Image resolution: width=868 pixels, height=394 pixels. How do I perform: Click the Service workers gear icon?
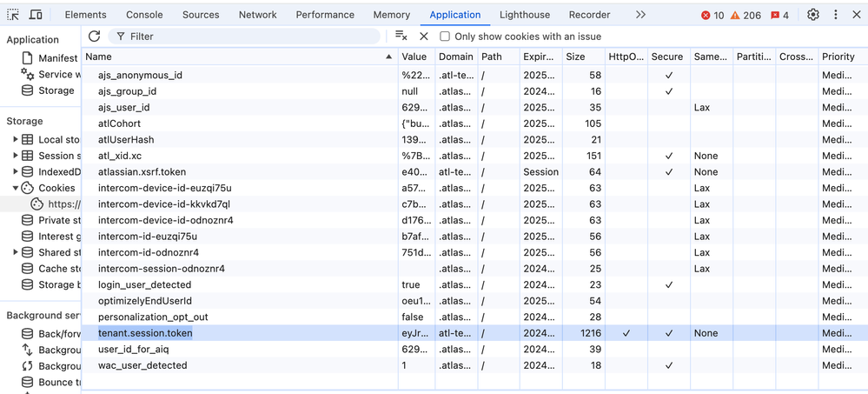point(27,74)
